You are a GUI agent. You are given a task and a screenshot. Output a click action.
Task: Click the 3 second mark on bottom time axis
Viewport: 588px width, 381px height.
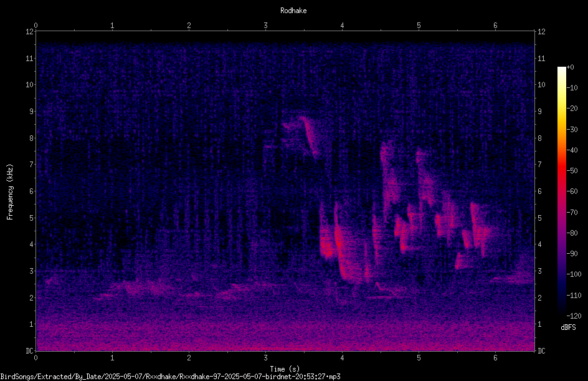coord(265,358)
